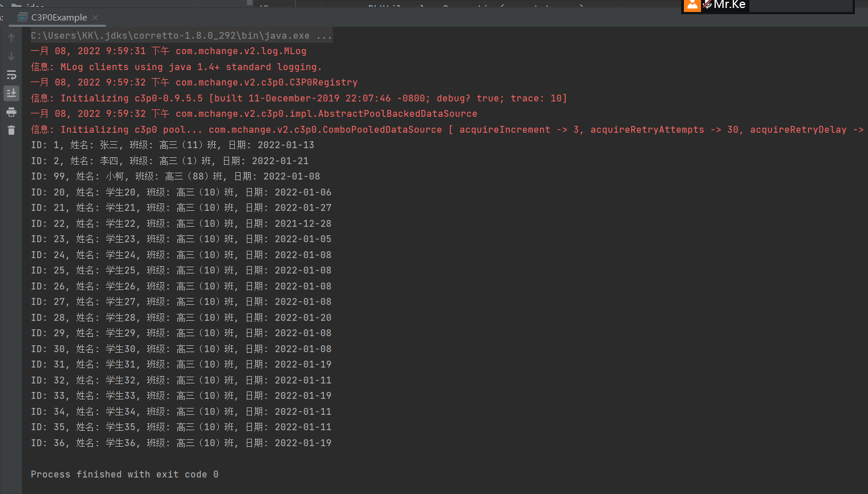868x494 pixels.
Task: Click the ID: 32 学生32 row
Action: point(181,380)
